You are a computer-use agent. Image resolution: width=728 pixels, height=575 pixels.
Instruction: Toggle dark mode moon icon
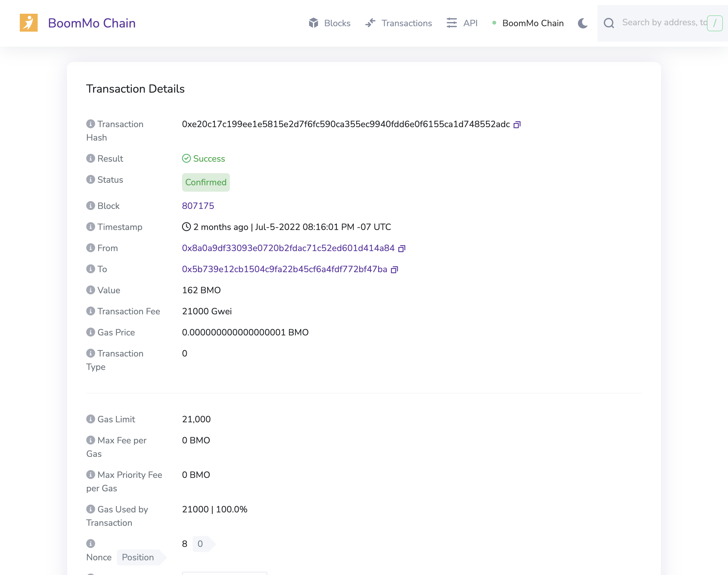click(583, 23)
